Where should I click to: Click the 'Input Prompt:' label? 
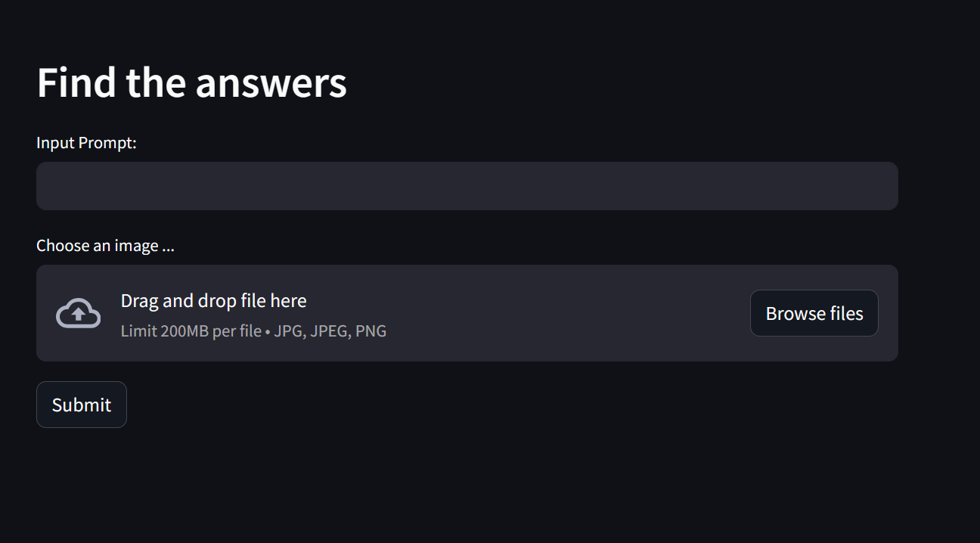86,142
